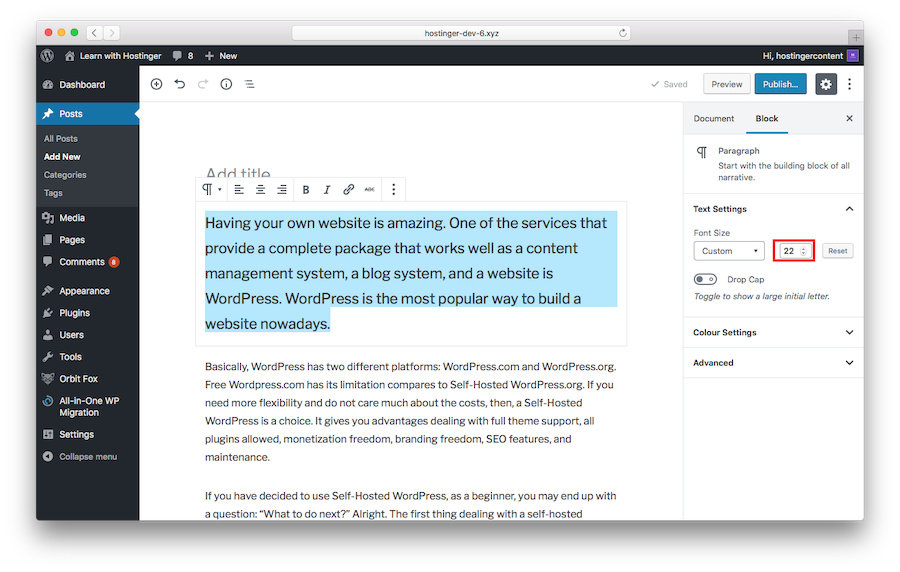Screen dimensions: 900x572
Task: Click the New item in admin bar
Action: pyautogui.click(x=221, y=56)
